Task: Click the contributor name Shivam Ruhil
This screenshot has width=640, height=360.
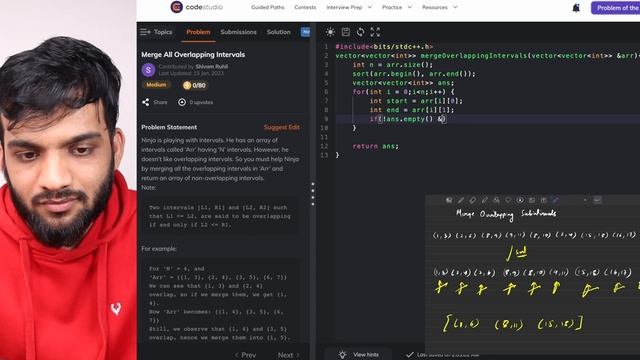Action: click(211, 66)
